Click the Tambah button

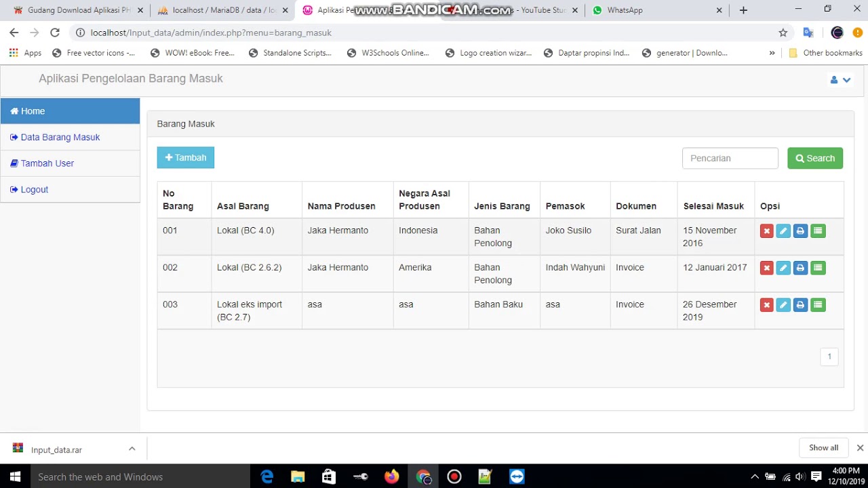click(185, 157)
